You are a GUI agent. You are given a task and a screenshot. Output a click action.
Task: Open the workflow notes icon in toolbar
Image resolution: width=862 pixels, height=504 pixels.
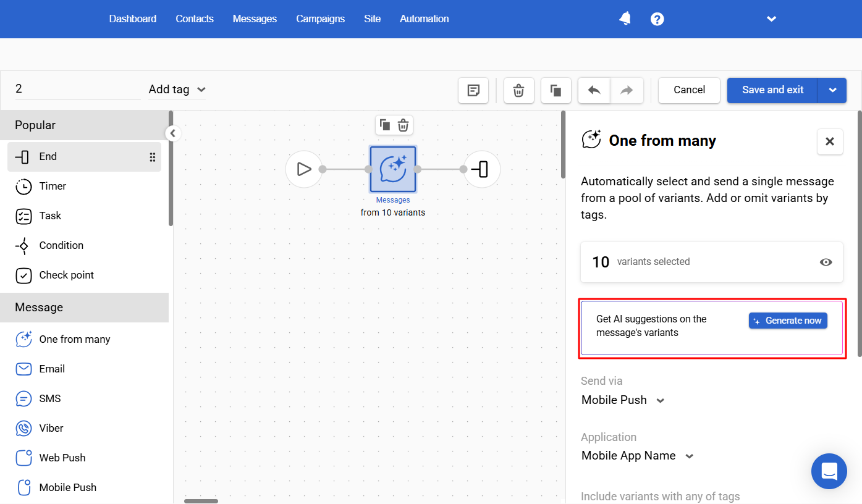coord(473,91)
